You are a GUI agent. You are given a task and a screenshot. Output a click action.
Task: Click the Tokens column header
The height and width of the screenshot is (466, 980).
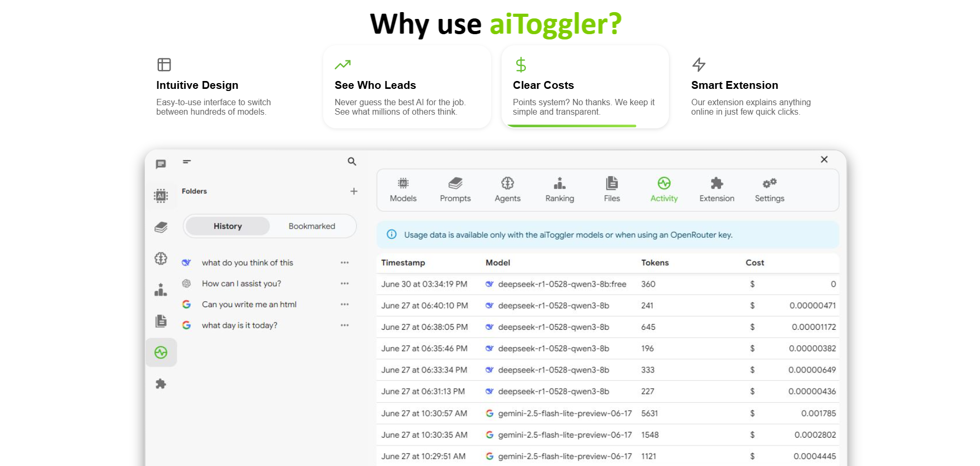(655, 262)
